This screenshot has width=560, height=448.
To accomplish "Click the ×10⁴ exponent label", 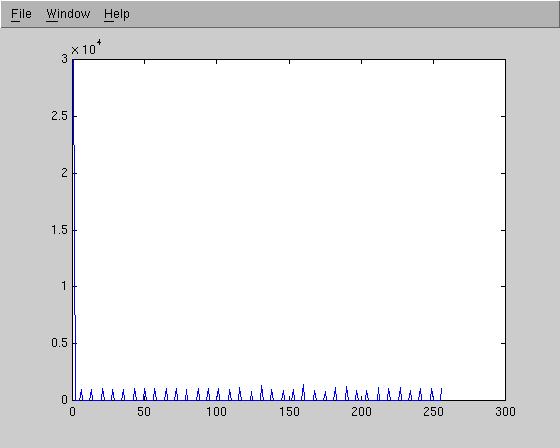I will coord(86,48).
